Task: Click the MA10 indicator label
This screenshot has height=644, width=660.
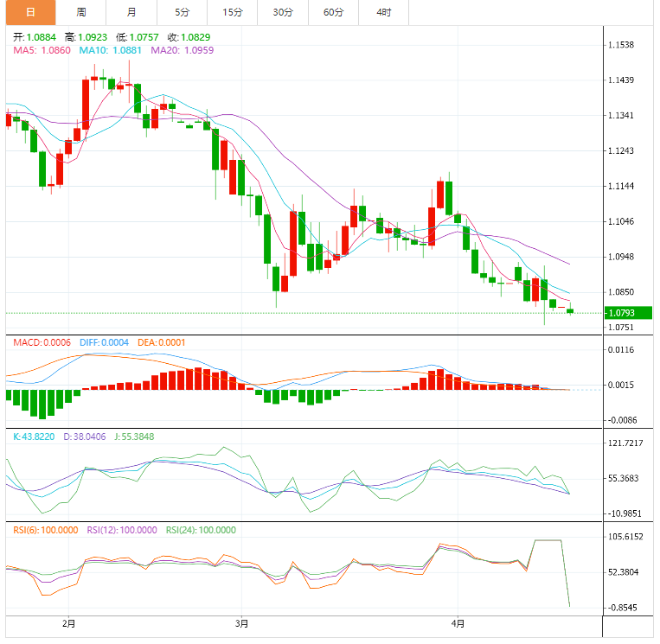Action: (x=110, y=50)
